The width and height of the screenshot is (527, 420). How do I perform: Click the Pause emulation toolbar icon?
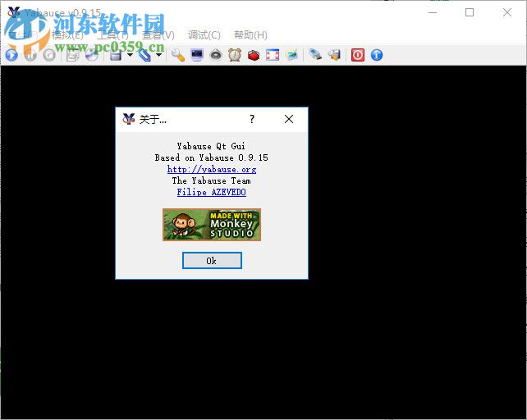(30, 55)
